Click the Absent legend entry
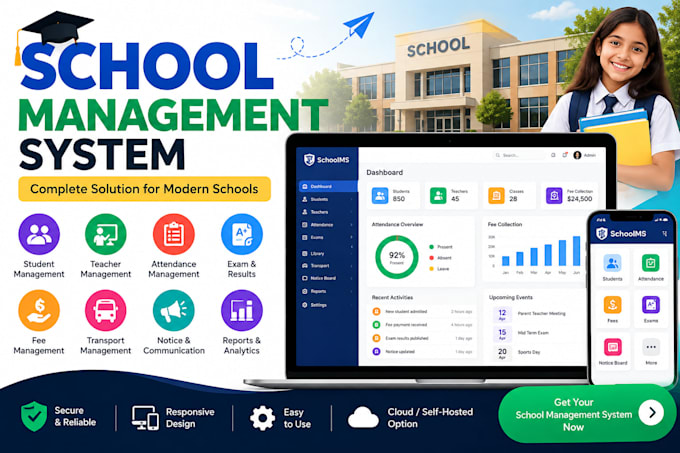This screenshot has width=680, height=453. click(440, 257)
